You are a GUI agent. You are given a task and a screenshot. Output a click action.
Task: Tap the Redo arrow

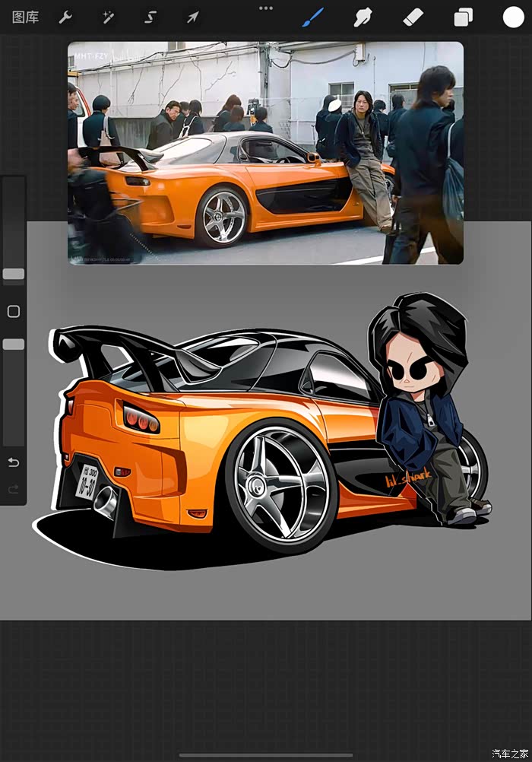(14, 488)
